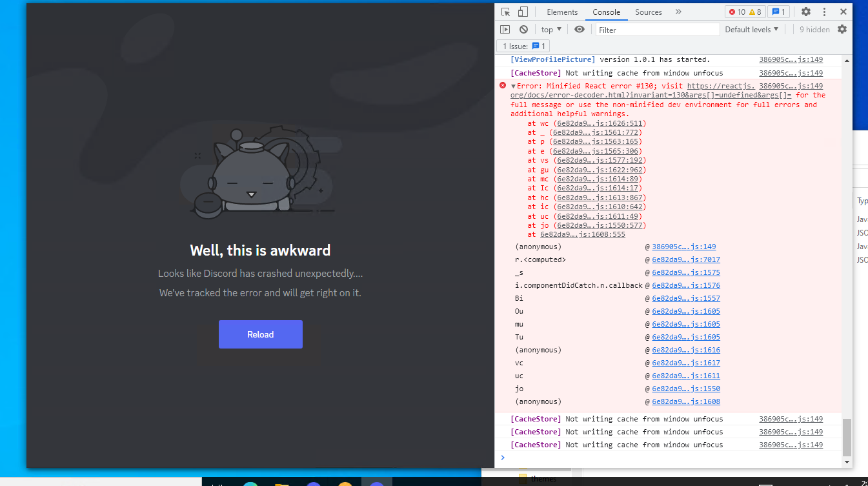Click the red error icon beside the React error

pos(503,86)
